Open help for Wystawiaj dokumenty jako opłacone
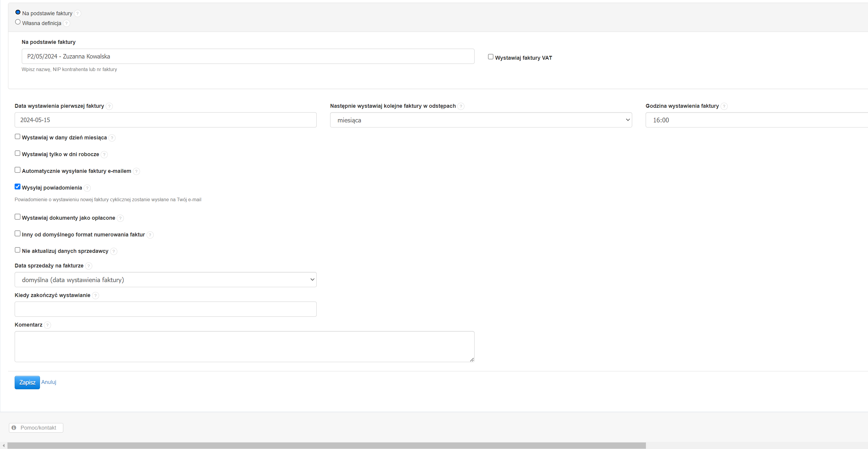The image size is (868, 449). pos(120,218)
